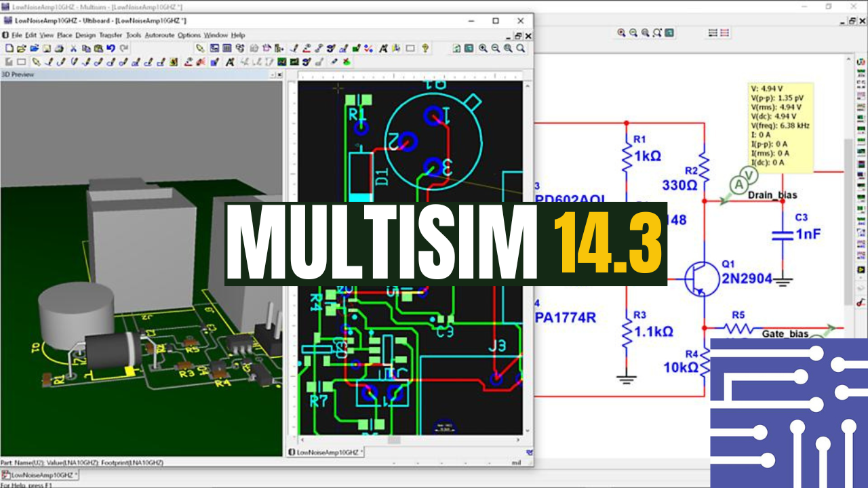868x488 pixels.
Task: Click the Redo arrow icon
Action: pyautogui.click(x=123, y=49)
